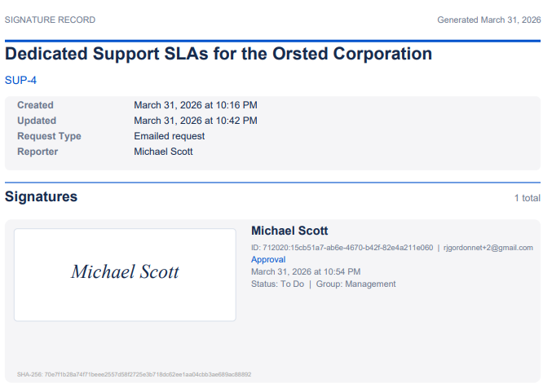Click the Request Type field label

pyautogui.click(x=49, y=136)
